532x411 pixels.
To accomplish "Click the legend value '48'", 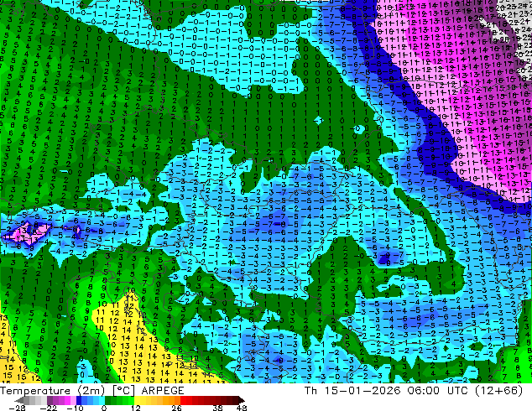I will coord(242,408).
